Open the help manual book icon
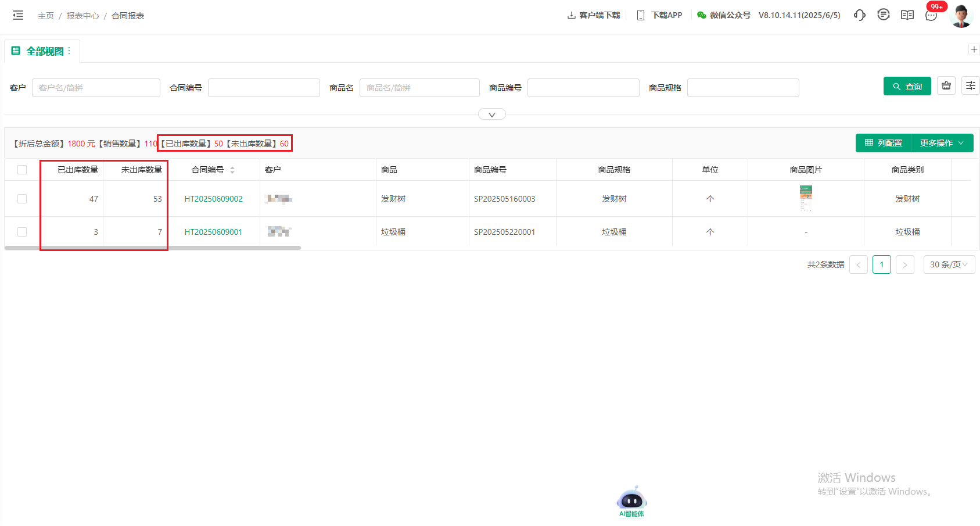The width and height of the screenshot is (980, 526). pos(907,15)
